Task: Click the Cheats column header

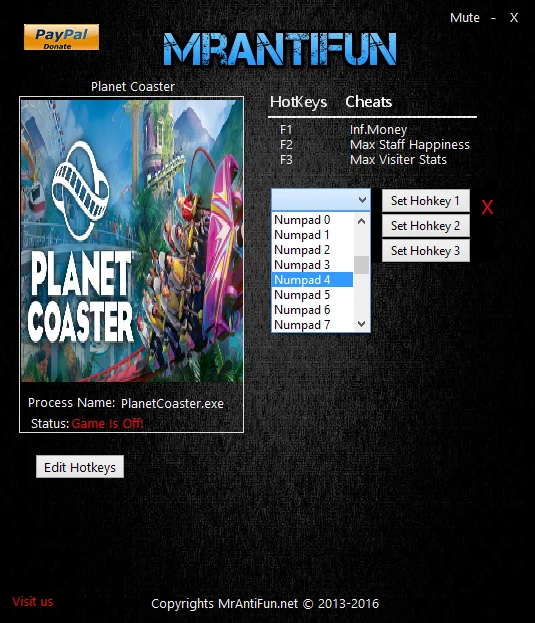Action: pyautogui.click(x=369, y=102)
